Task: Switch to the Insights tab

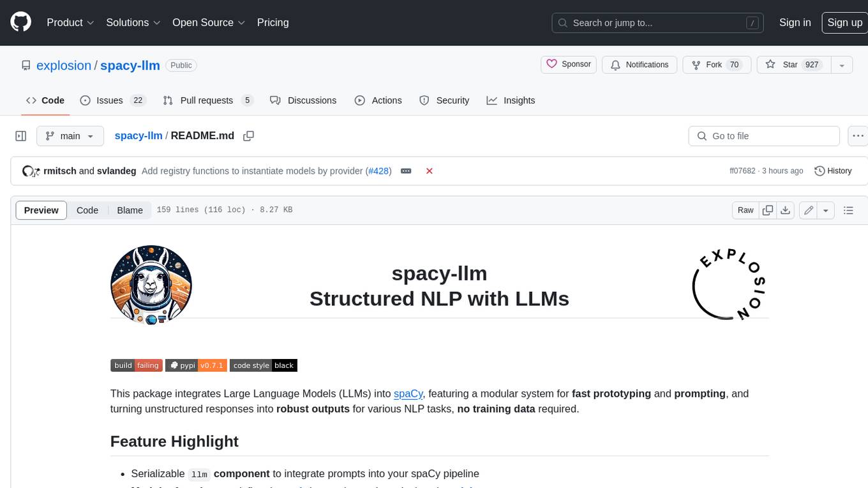Action: coord(511,100)
